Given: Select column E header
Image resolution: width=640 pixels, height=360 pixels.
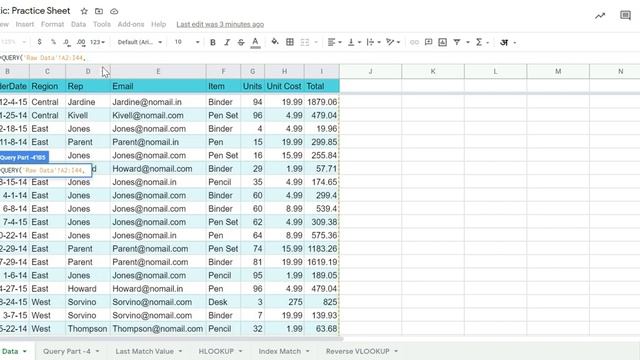Looking at the screenshot, I should point(158,71).
